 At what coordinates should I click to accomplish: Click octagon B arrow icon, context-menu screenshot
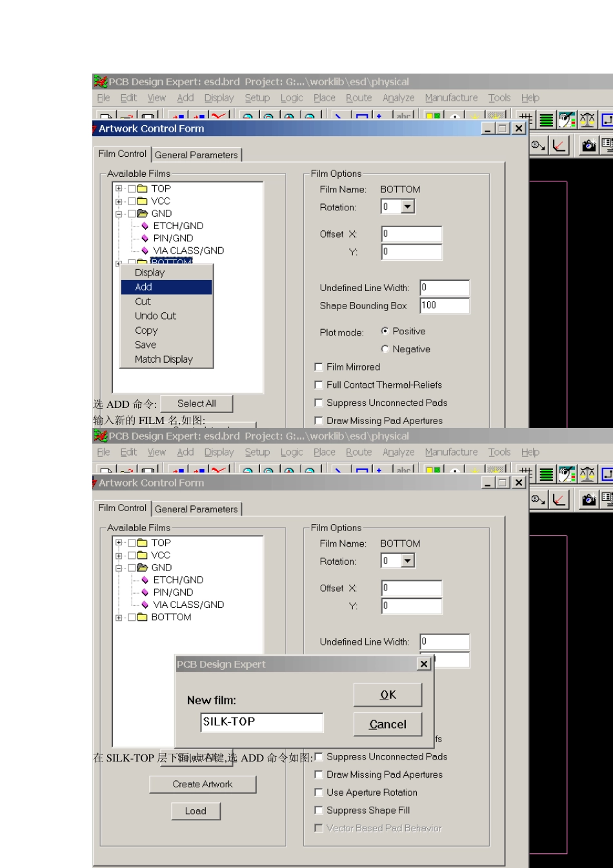538,146
